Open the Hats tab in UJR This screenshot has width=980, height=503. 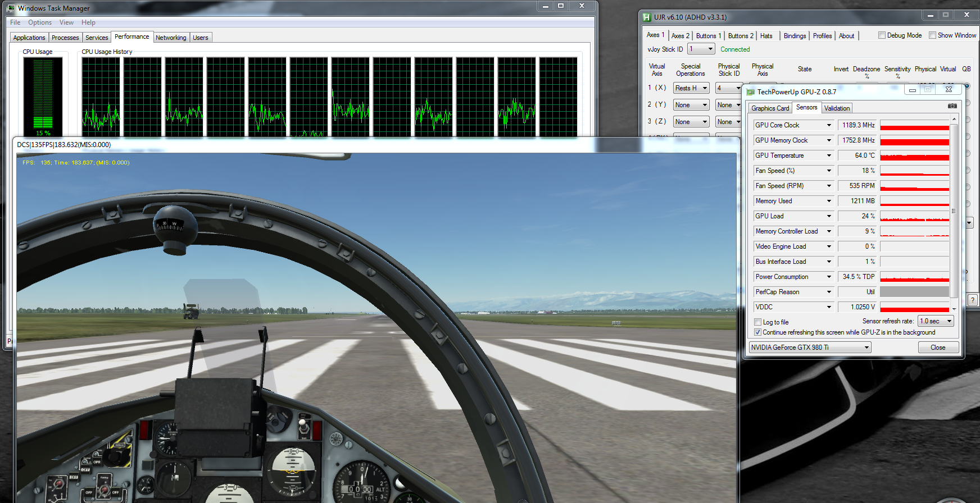766,36
